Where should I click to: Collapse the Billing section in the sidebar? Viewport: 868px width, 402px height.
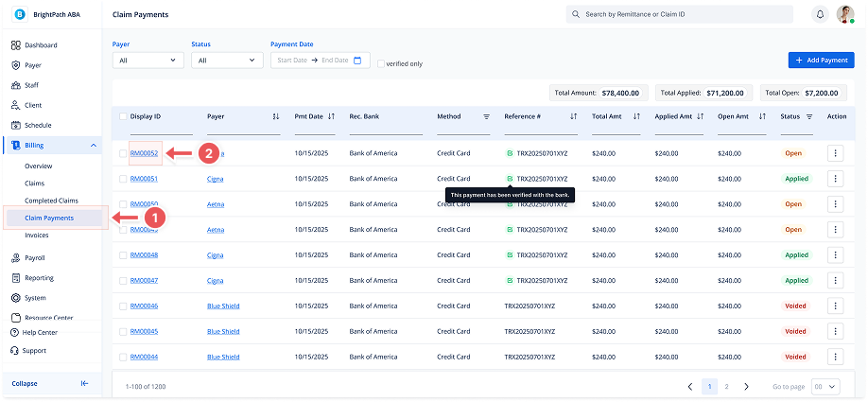click(93, 145)
